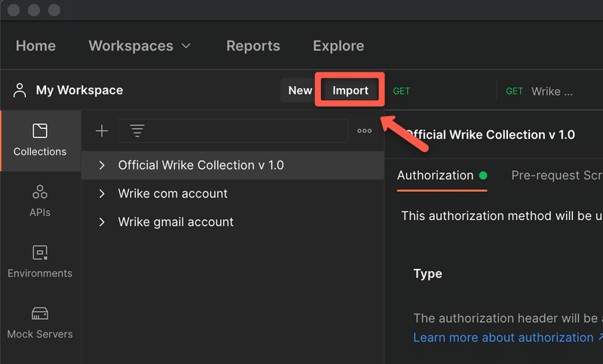Click the filter icon beside search field
This screenshot has height=364, width=603.
[x=137, y=131]
